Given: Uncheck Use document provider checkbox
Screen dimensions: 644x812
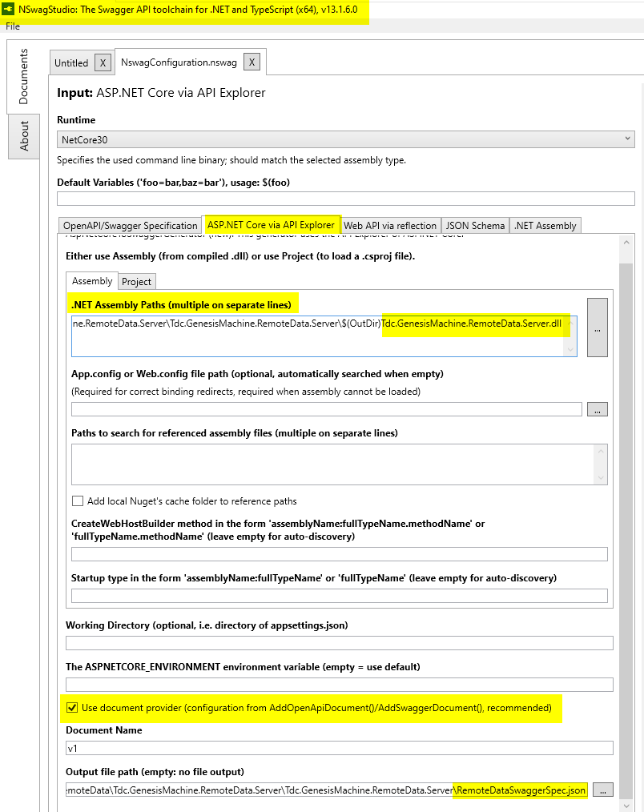Looking at the screenshot, I should (x=72, y=707).
